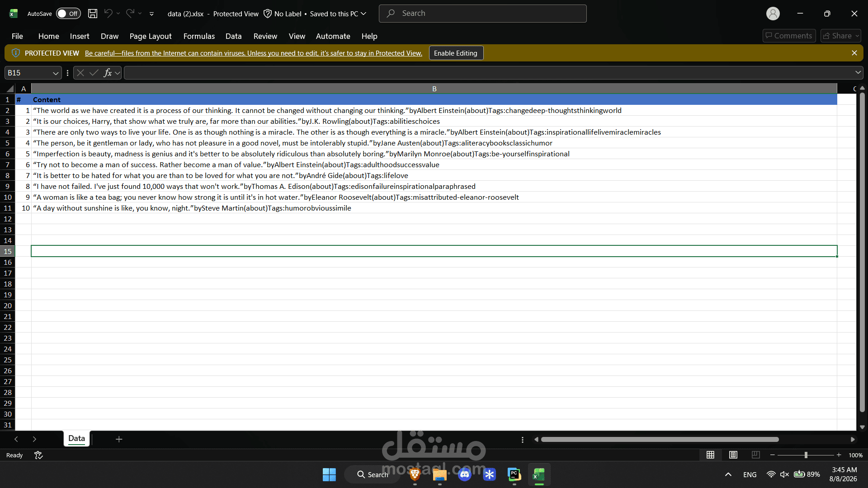Select column B header
The height and width of the screenshot is (488, 868).
[x=434, y=89]
